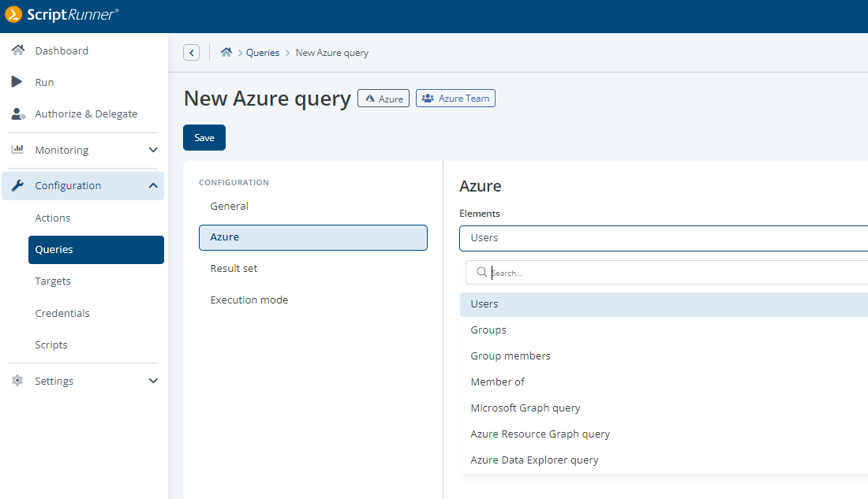
Task: Click into the Search input field
Action: [x=667, y=273]
